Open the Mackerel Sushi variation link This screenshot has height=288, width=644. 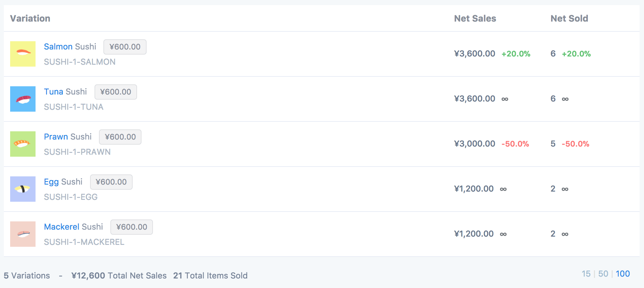click(x=73, y=227)
